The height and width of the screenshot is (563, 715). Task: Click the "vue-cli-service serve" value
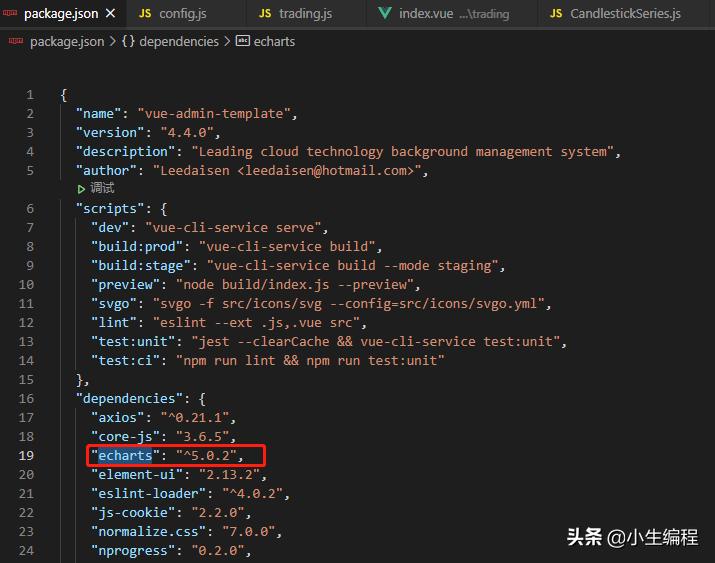233,227
